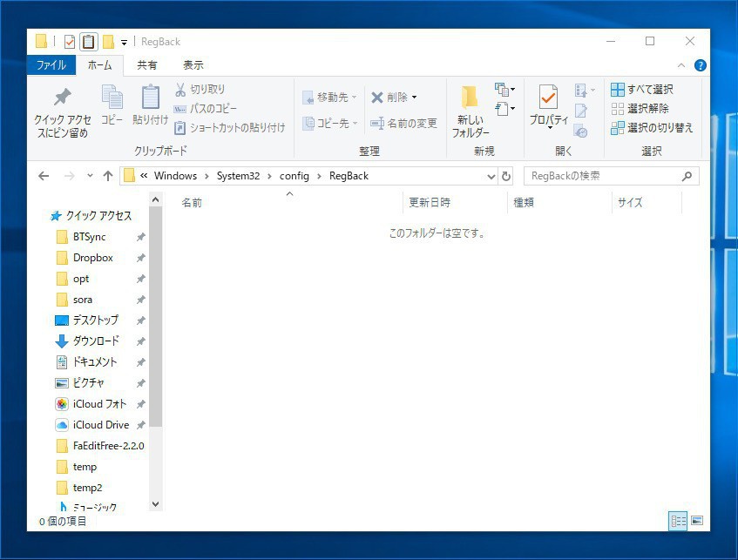The image size is (738, 560).
Task: Open the address bar history dropdown
Action: (x=491, y=176)
